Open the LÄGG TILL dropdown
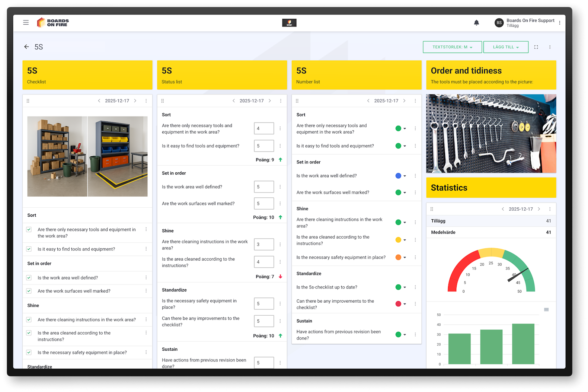Image resolution: width=588 pixels, height=392 pixels. [x=506, y=47]
